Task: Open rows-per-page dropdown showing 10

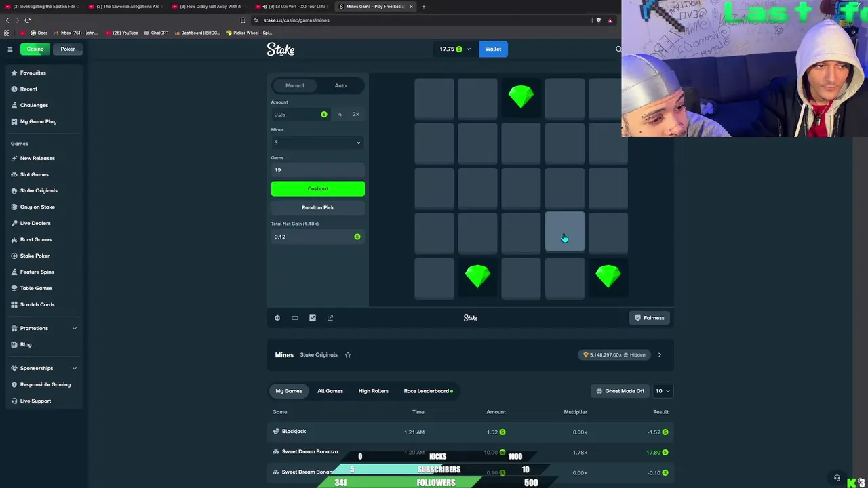Action: click(663, 391)
